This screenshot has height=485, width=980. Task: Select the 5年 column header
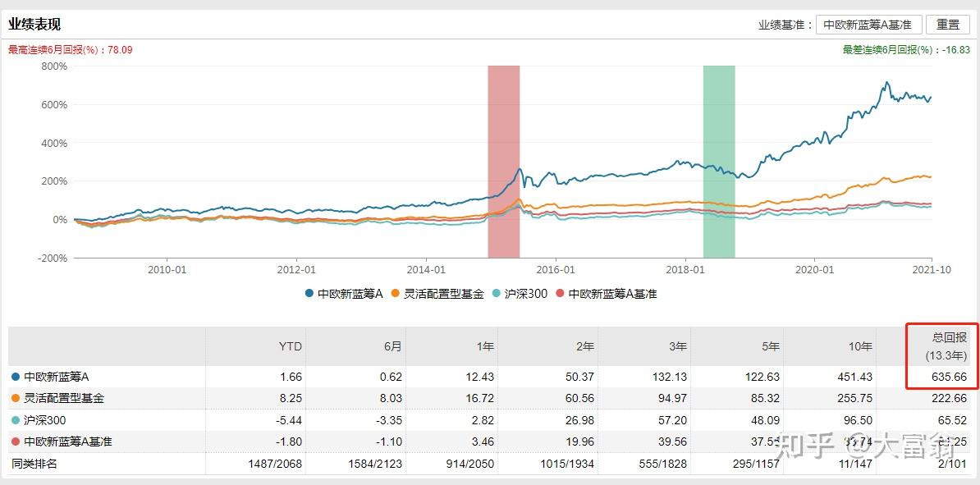tap(770, 346)
